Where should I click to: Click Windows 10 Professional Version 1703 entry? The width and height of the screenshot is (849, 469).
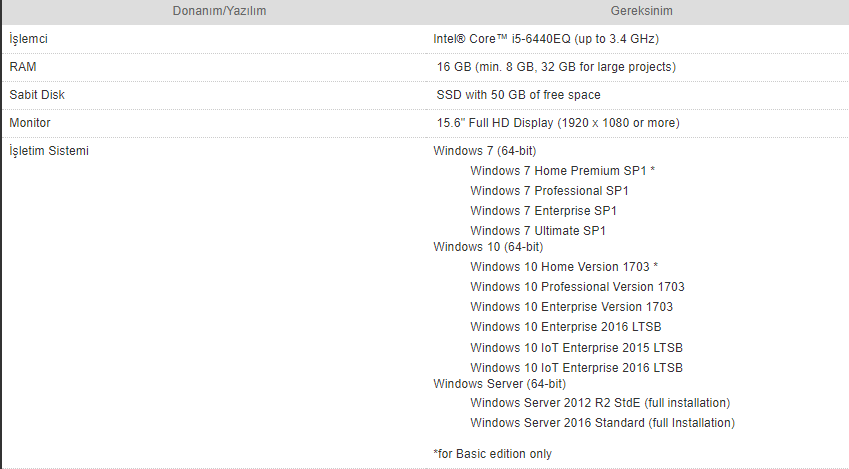point(577,287)
